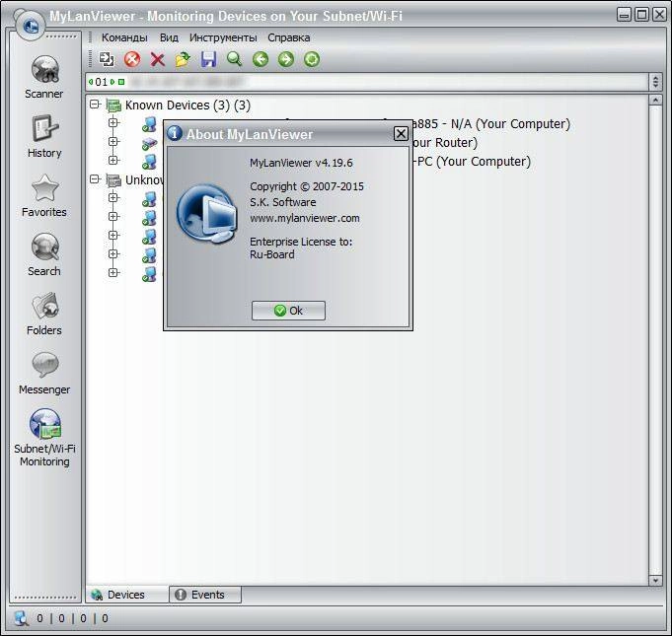Maximize the MyLanViewer main window
The height and width of the screenshot is (636, 672).
[x=641, y=15]
